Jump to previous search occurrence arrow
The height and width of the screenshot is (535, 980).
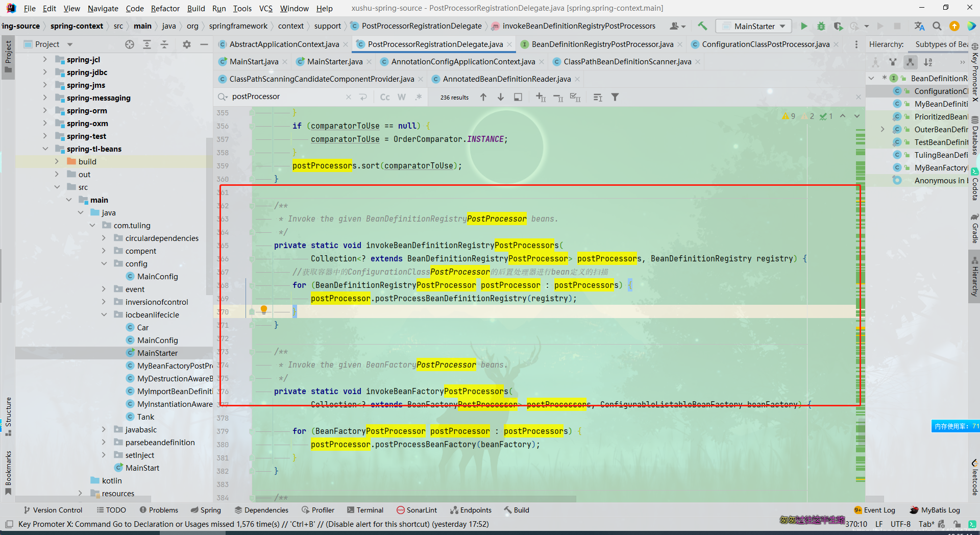[x=483, y=97]
